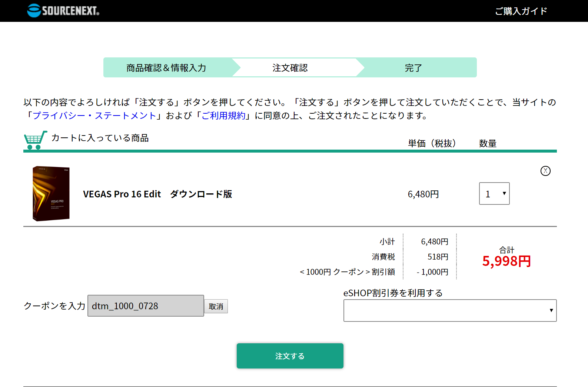This screenshot has height=387, width=588.
Task: Click the coupon code input field
Action: [146, 306]
